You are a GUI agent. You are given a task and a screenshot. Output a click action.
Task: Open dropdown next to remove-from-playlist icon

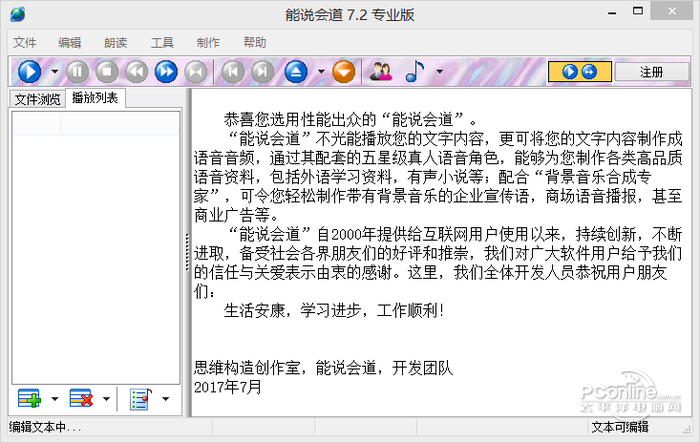(x=106, y=398)
